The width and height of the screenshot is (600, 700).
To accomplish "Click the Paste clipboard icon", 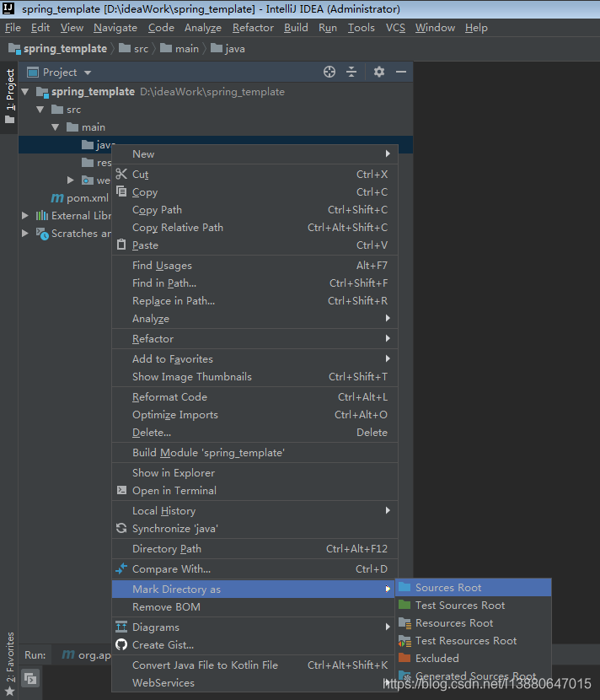I will (121, 245).
